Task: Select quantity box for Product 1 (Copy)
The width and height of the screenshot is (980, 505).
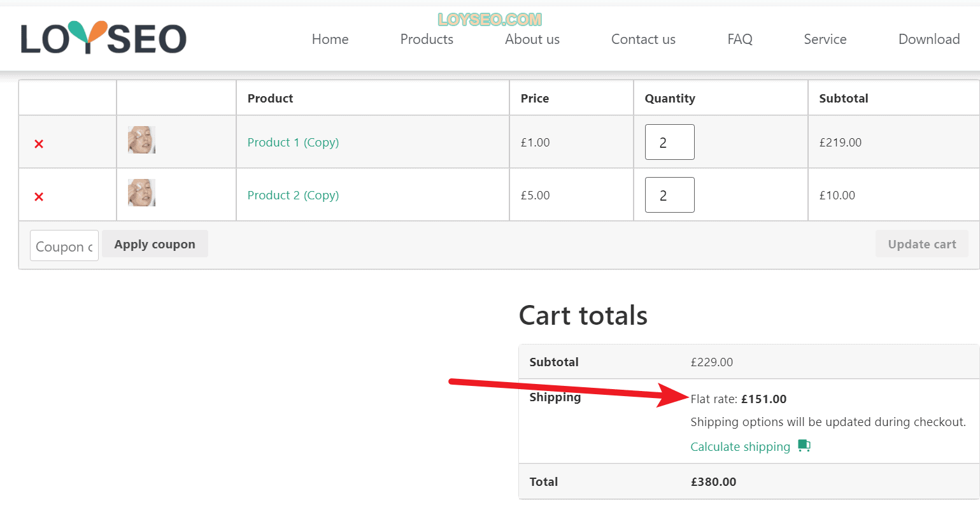Action: (x=669, y=142)
